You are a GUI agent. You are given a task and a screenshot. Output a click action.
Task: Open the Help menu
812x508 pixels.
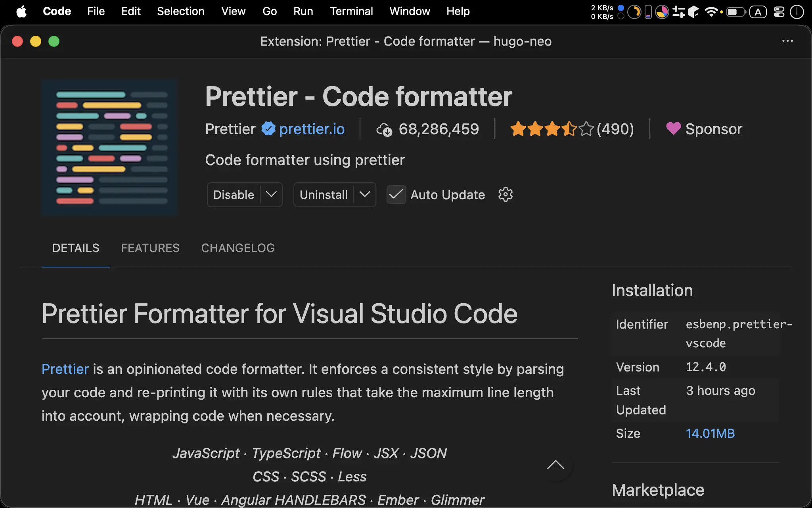(458, 12)
